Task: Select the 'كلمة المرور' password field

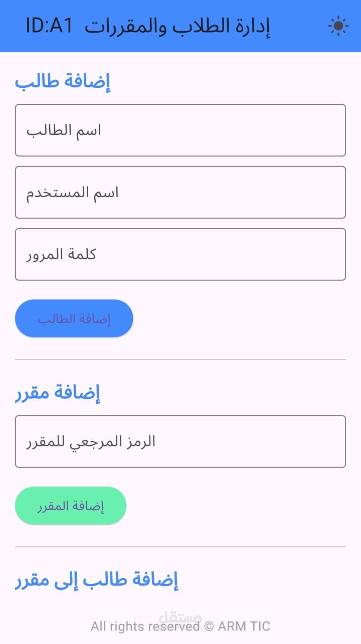Action: 180,255
